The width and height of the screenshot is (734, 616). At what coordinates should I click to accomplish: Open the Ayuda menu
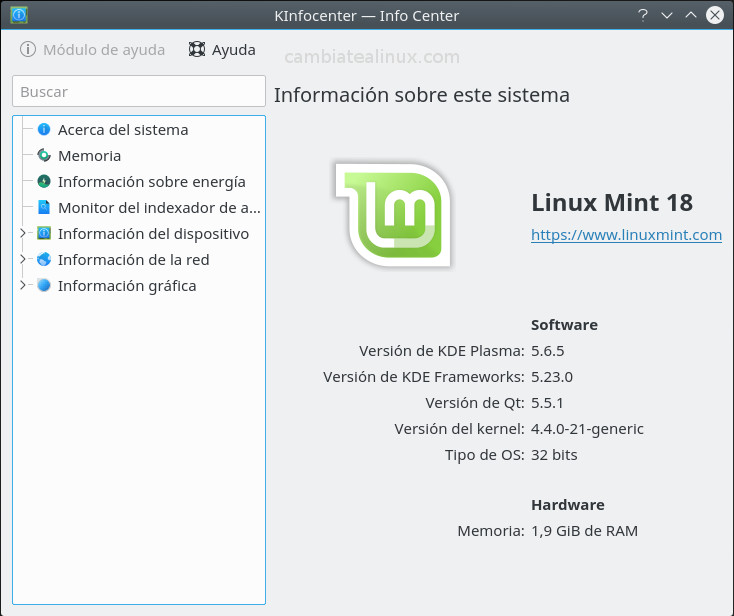click(x=222, y=50)
